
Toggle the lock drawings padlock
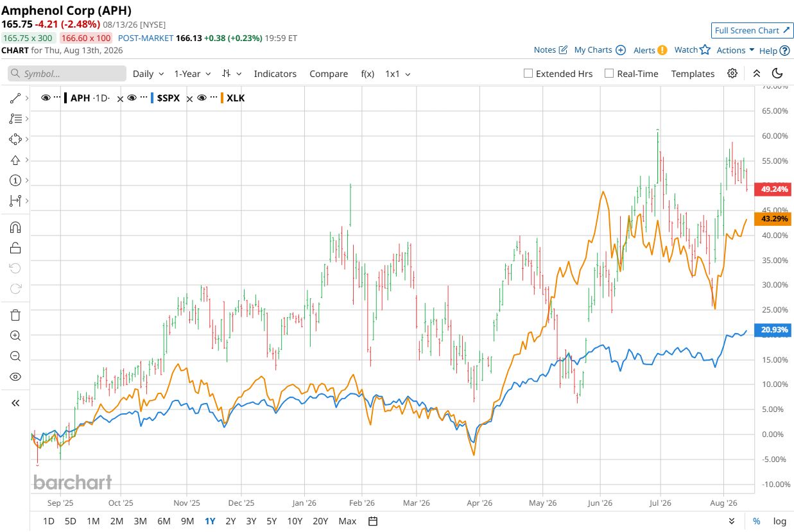tap(15, 248)
